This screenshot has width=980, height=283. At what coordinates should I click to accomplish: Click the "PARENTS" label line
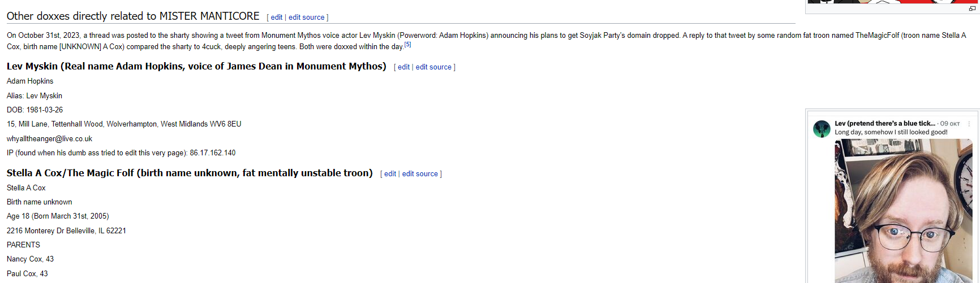[x=23, y=245]
